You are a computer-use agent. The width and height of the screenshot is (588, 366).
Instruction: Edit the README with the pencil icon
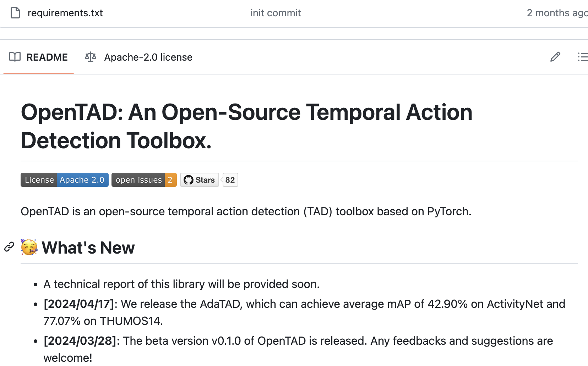click(555, 57)
